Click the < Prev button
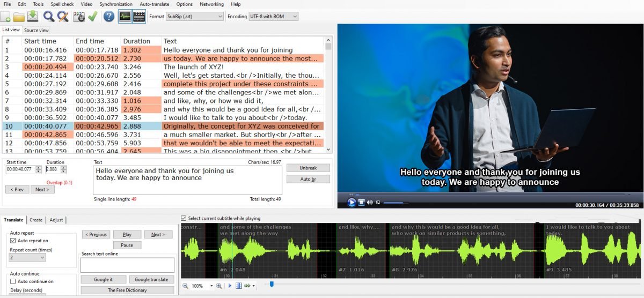644x298 pixels. (x=17, y=189)
